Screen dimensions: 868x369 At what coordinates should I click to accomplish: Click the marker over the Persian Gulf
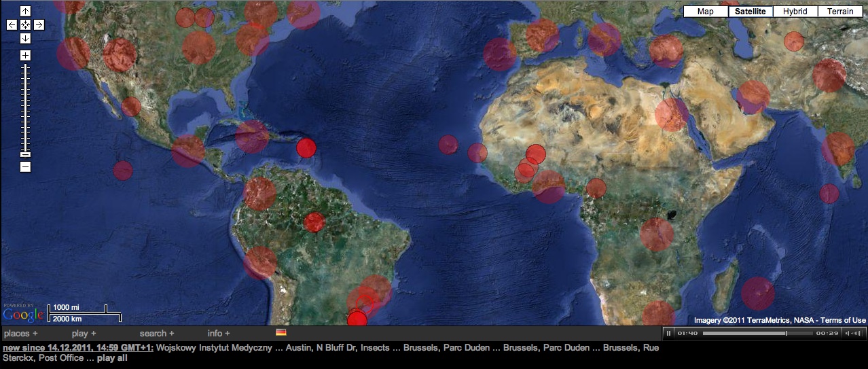click(x=753, y=97)
